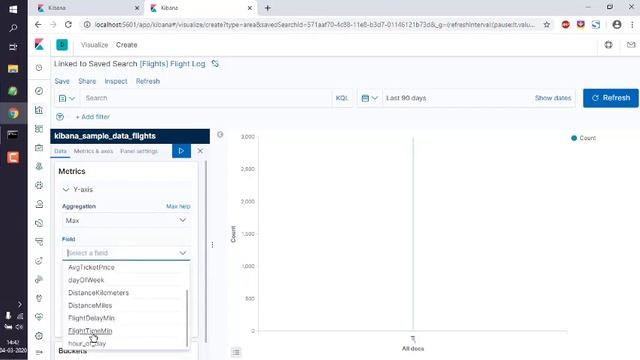Click the space avatar D icon
Viewport: 640px width, 360px height.
[62, 45]
